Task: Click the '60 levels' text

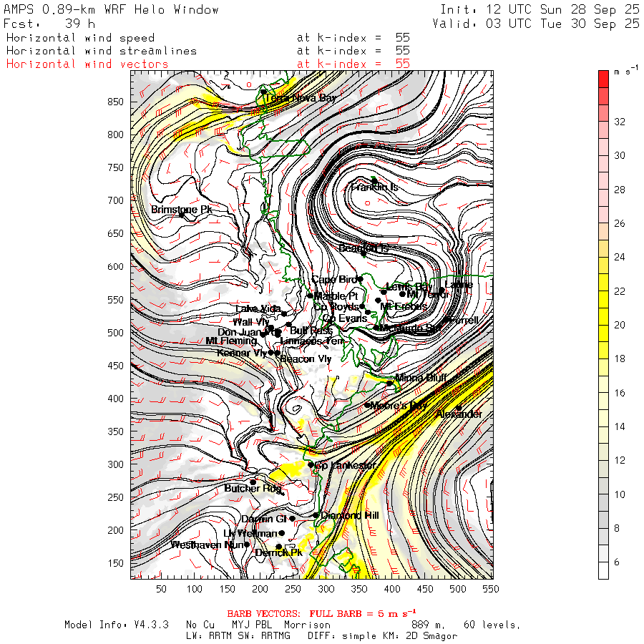Action: pyautogui.click(x=492, y=625)
